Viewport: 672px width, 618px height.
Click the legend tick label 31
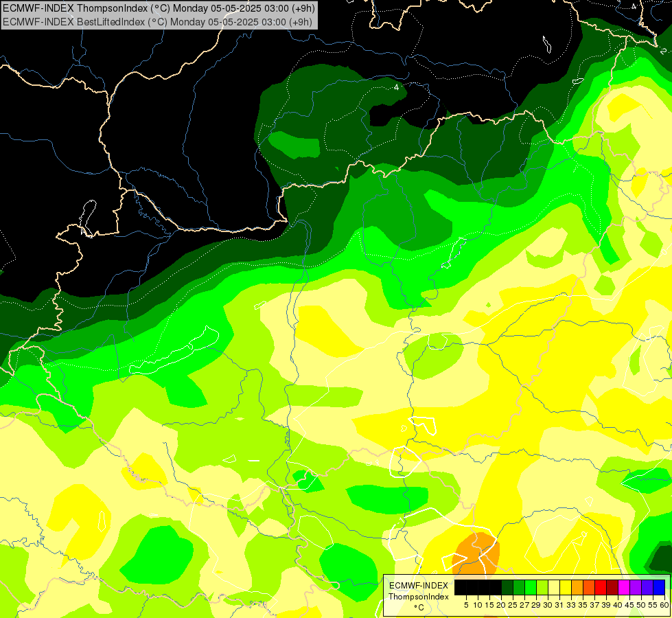coord(559,605)
